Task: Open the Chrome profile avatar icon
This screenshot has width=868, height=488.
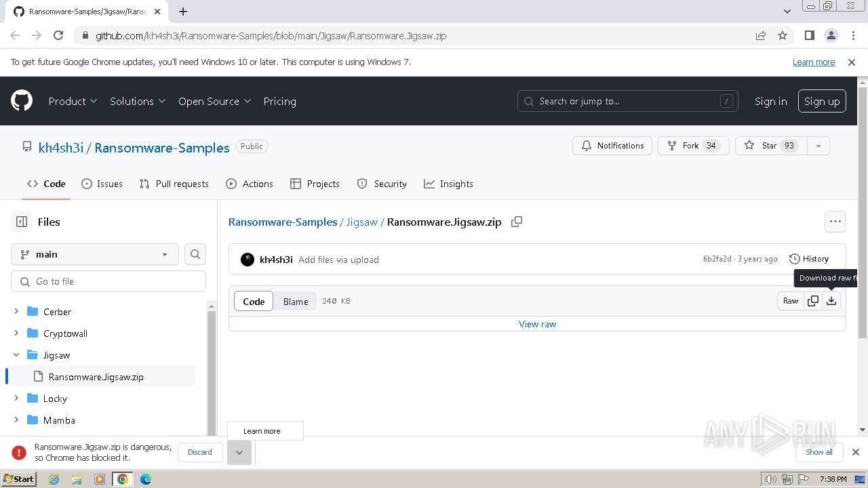Action: [831, 35]
